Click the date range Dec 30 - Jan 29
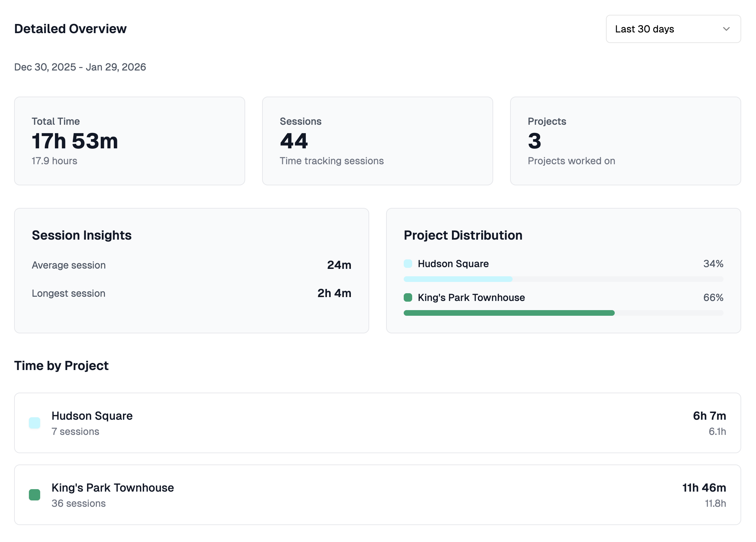Image resolution: width=756 pixels, height=542 pixels. click(80, 67)
